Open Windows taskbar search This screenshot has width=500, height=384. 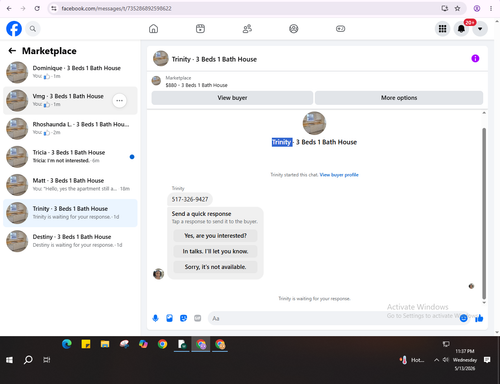28,360
